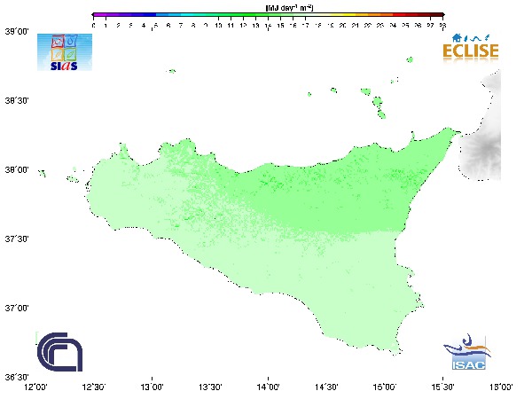Image resolution: width=532 pixels, height=399 pixels.
Task: Click the color scale tick labeled 10
Action: coord(218,26)
